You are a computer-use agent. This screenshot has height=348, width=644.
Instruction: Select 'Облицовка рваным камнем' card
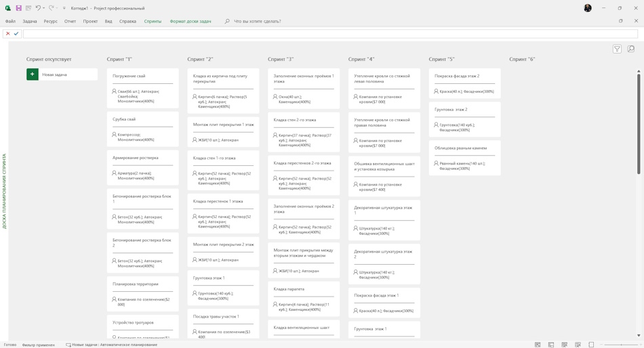point(464,158)
